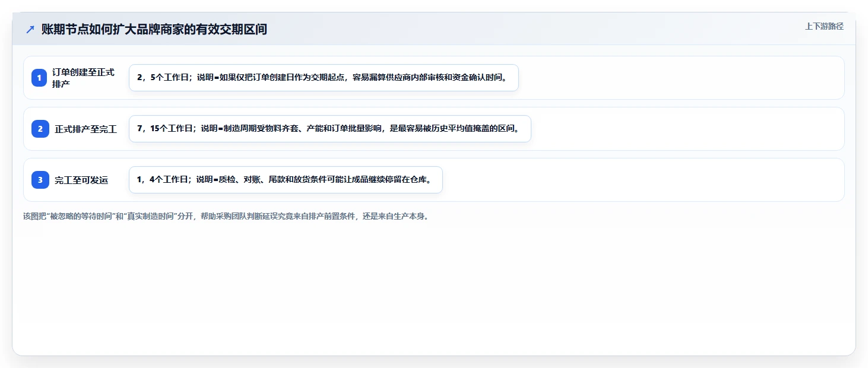Click the 1，4个工作日 description box
This screenshot has height=368, width=868.
286,180
